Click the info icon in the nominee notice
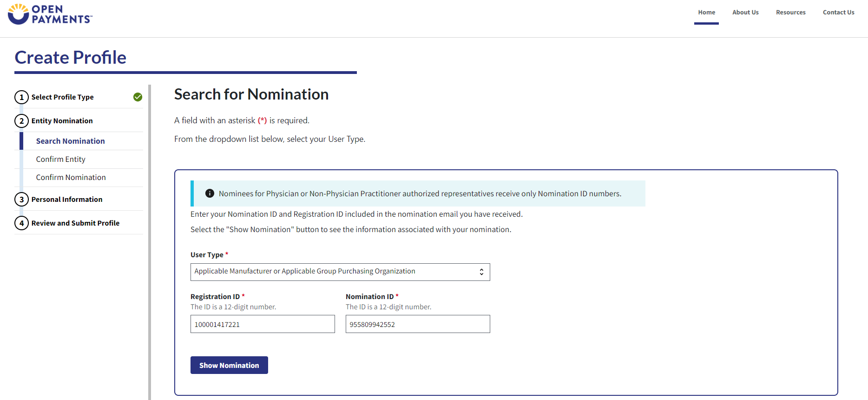Screen dimensions: 868x400 [210, 193]
